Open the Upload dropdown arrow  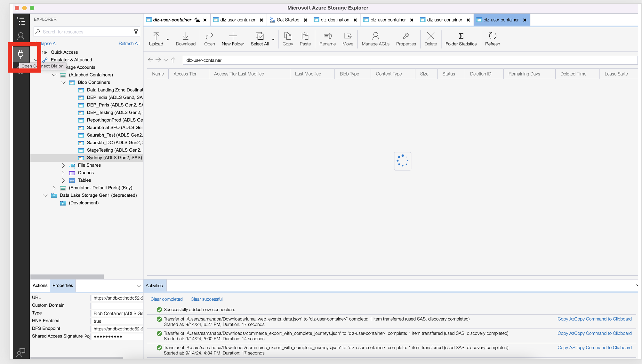click(x=168, y=40)
